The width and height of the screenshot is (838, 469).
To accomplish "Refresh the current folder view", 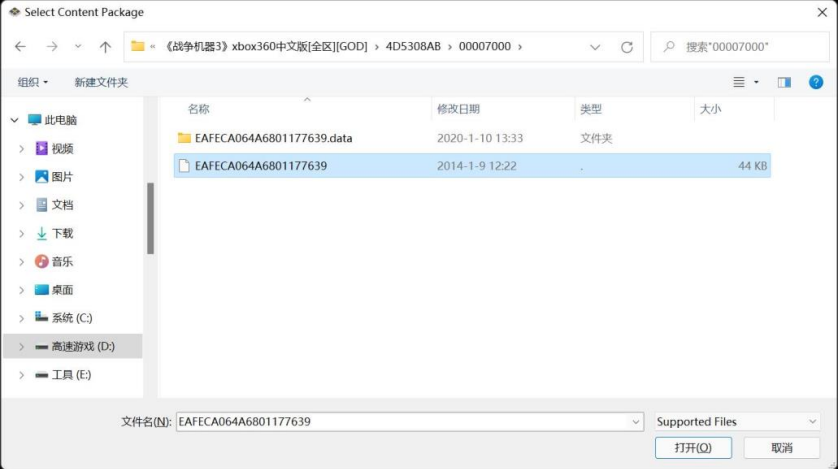I will click(x=627, y=47).
